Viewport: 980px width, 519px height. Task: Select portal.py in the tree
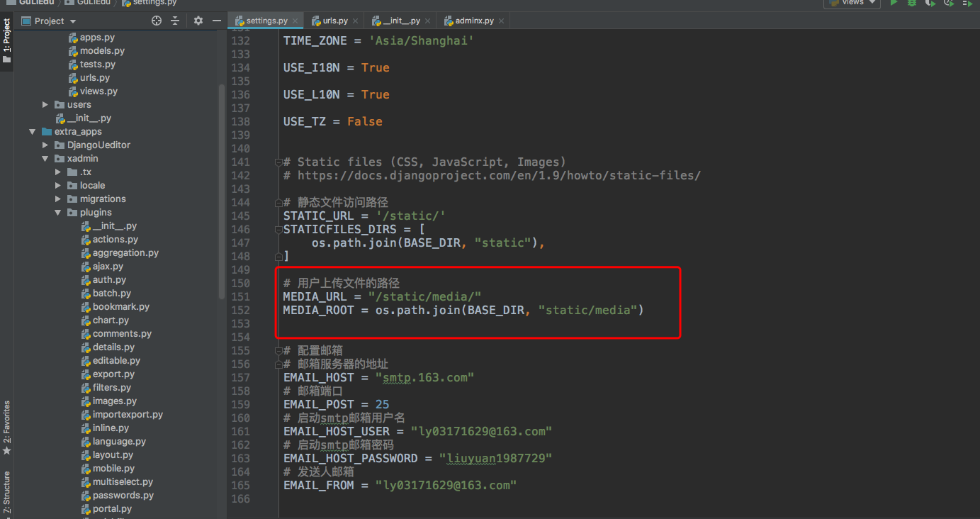coord(106,509)
